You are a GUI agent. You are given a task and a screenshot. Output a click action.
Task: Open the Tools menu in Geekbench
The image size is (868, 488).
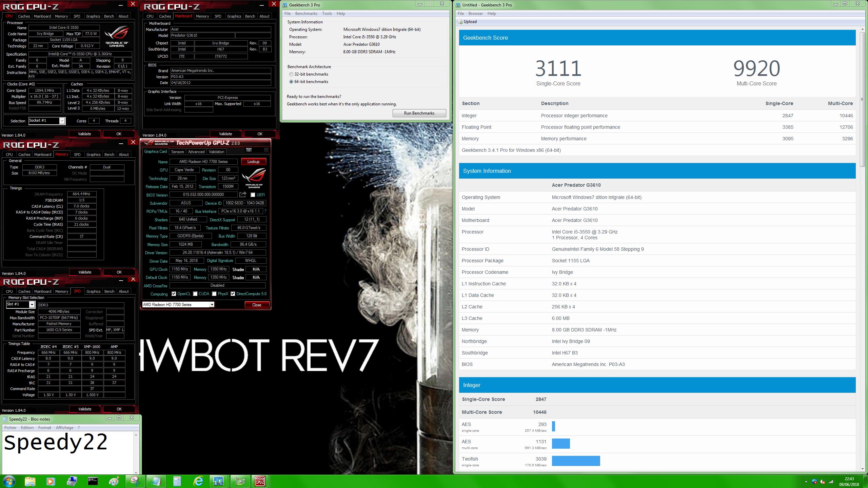click(x=327, y=14)
